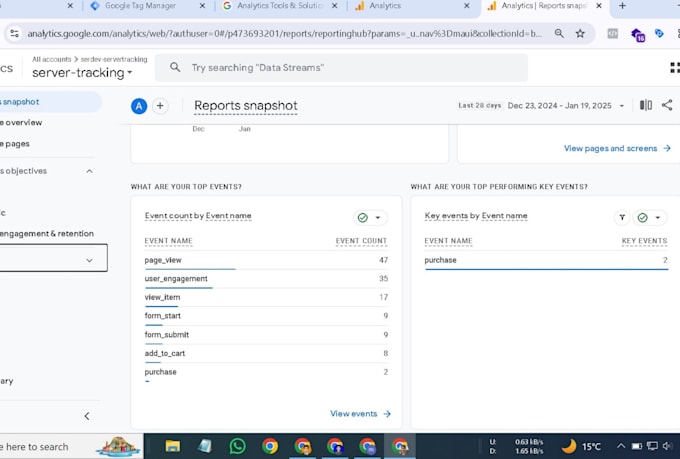Select the add_to_cart event row

(x=266, y=353)
